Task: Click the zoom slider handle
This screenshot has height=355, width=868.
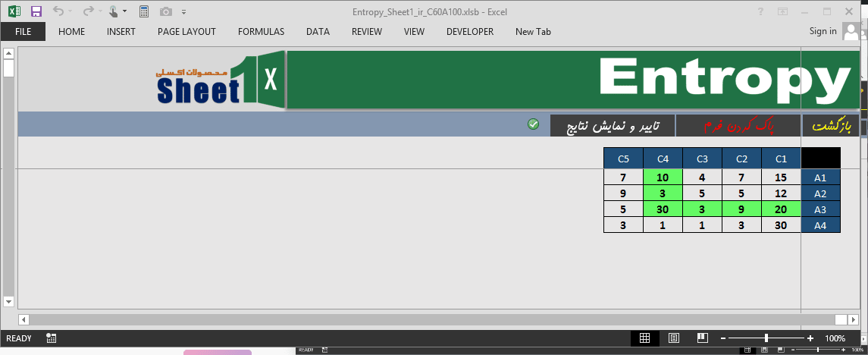Action: (x=766, y=338)
